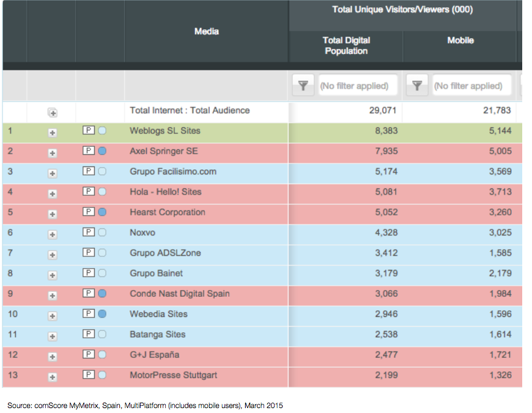
Task: Click the Total Digital Population filter text field
Action: pyautogui.click(x=357, y=86)
